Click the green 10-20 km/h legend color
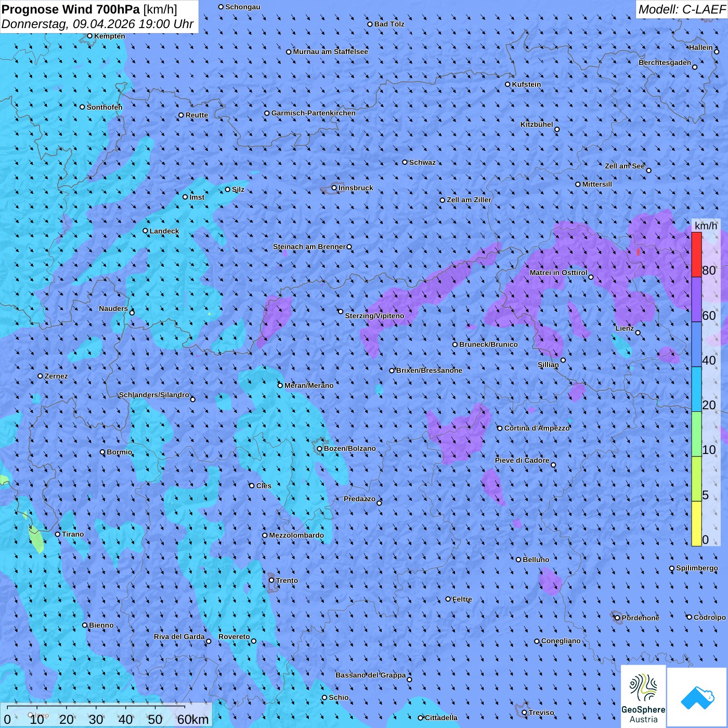 696,434
